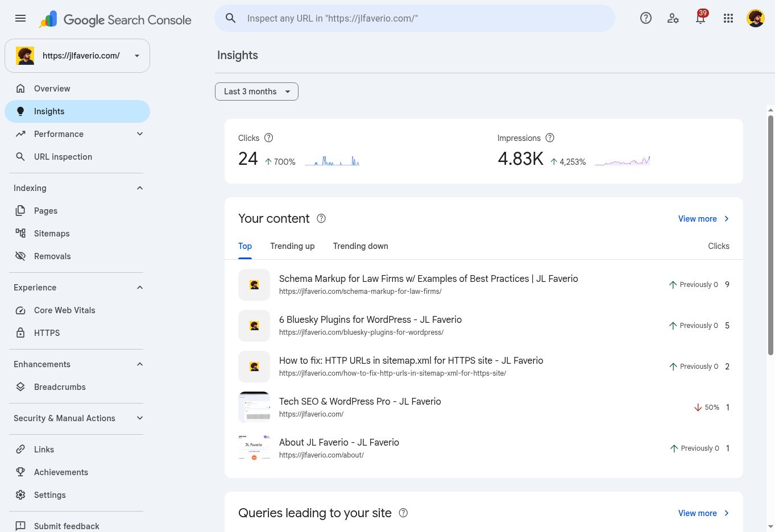
Task: Open How to fix HTTP URLs entry
Action: pos(411,360)
